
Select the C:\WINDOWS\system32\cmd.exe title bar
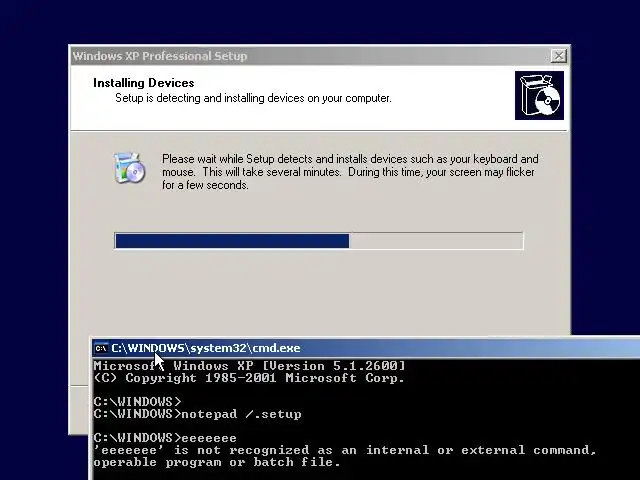(366, 348)
